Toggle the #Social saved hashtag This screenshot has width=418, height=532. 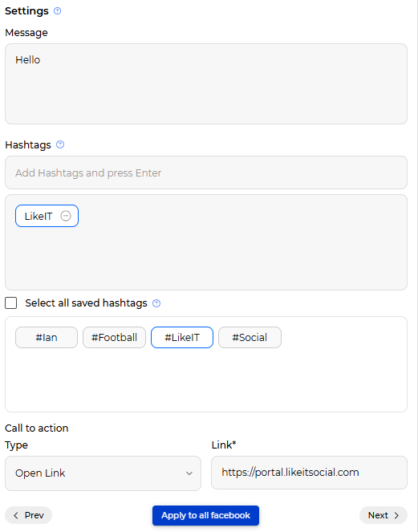click(x=250, y=337)
